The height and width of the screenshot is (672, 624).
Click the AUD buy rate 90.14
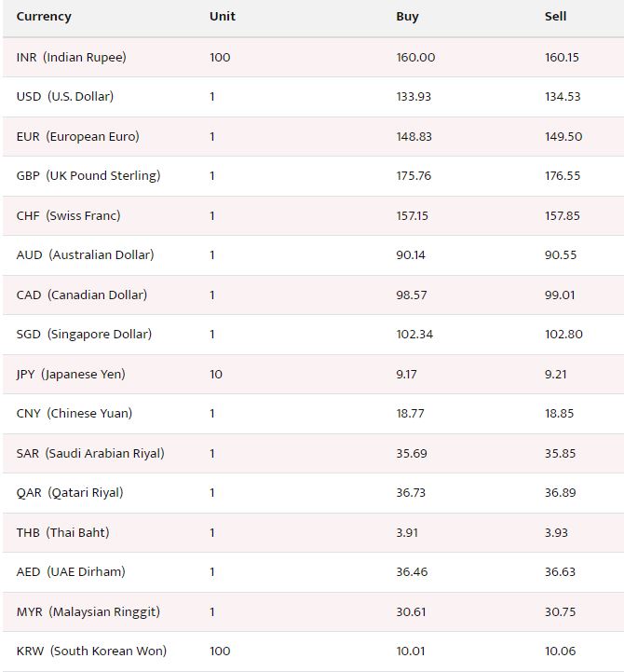pos(411,255)
